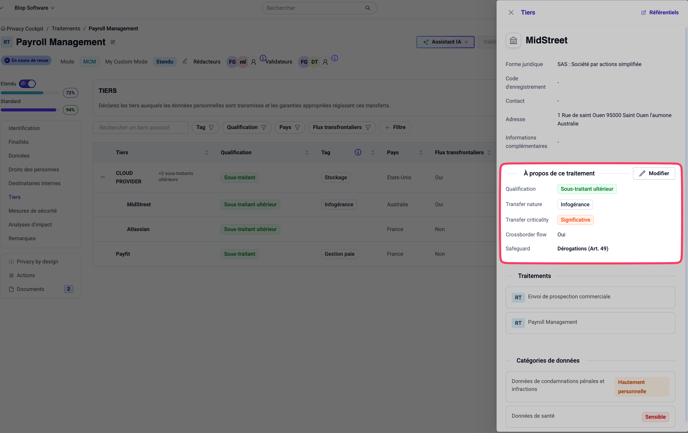Open the Qualification filter dropdown
The image size is (688, 433).
(x=246, y=127)
